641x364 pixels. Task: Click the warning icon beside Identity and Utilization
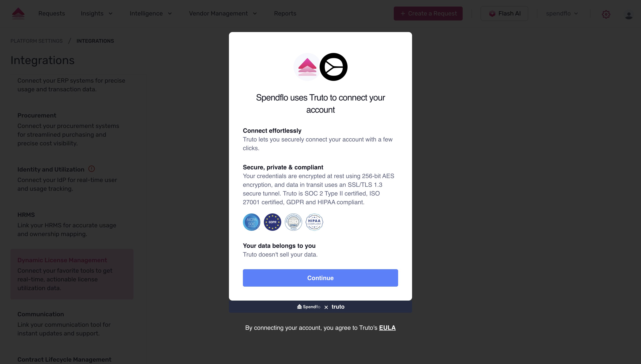coord(92,169)
